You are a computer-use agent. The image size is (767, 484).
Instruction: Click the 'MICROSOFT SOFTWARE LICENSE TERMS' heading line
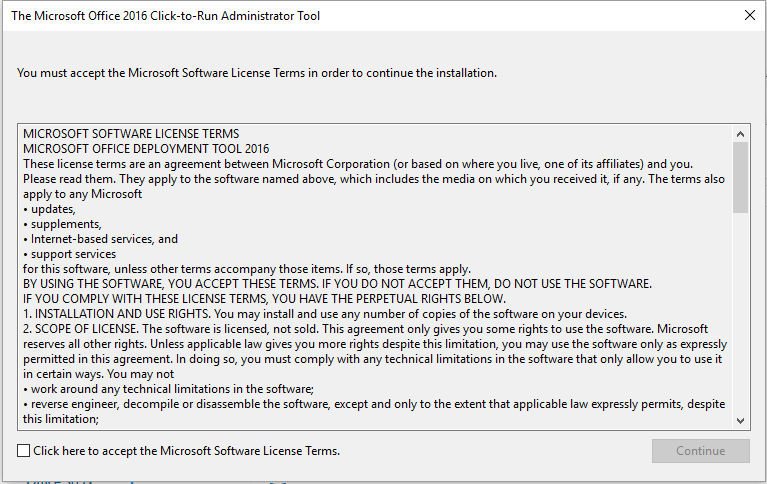[131, 134]
